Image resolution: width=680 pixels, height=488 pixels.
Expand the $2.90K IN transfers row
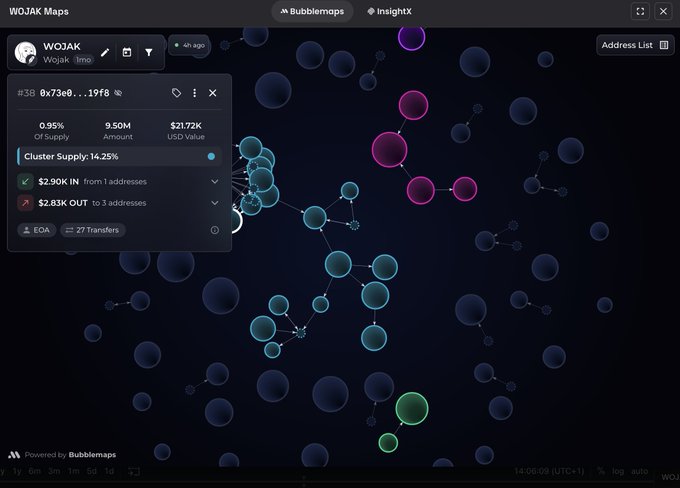click(119, 182)
